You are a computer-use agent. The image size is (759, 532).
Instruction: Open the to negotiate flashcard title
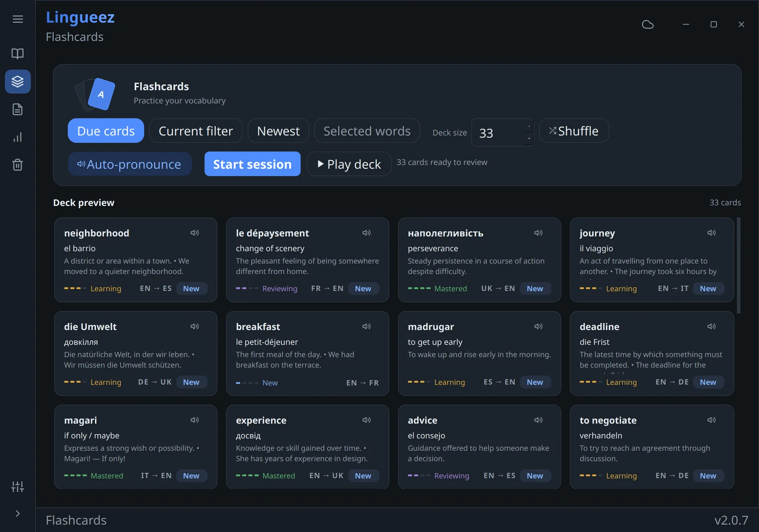[x=608, y=421]
